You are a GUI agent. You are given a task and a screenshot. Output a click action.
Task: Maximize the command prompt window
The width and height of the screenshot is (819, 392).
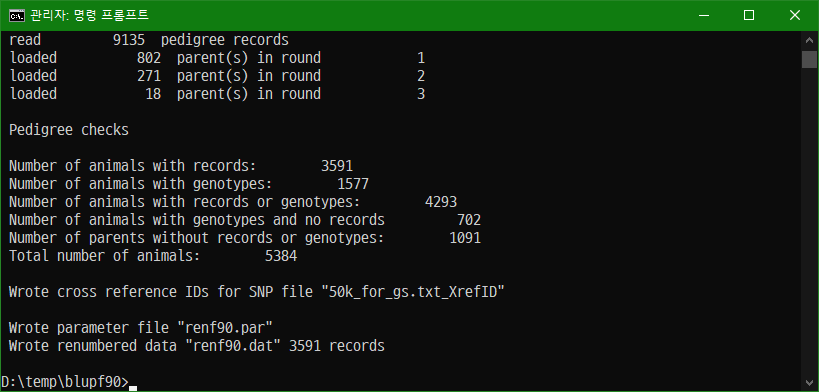(748, 15)
